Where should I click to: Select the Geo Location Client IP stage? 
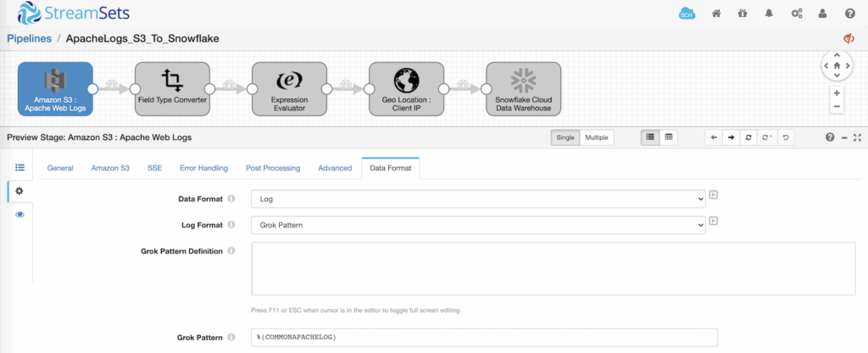click(x=406, y=88)
